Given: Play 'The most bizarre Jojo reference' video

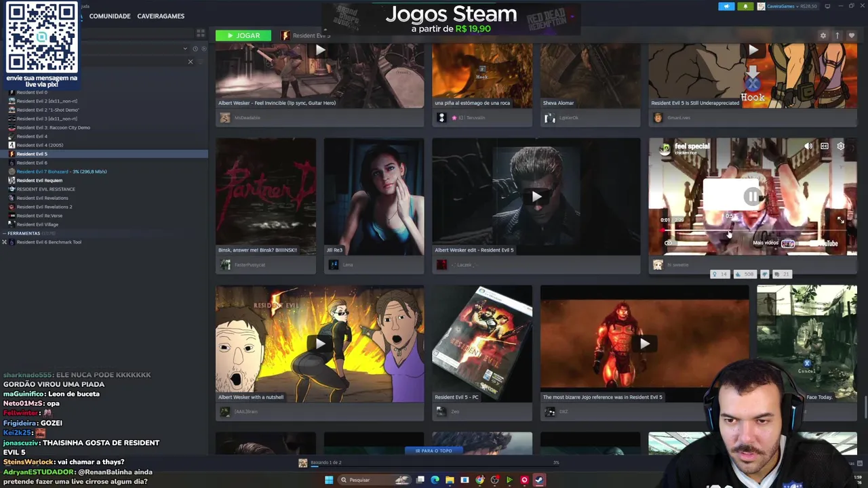Looking at the screenshot, I should pos(644,344).
